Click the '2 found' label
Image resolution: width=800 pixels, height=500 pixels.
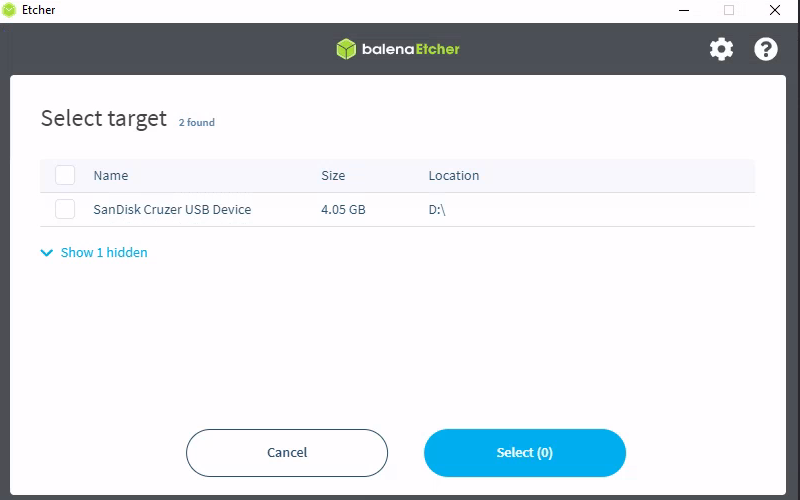tap(197, 123)
